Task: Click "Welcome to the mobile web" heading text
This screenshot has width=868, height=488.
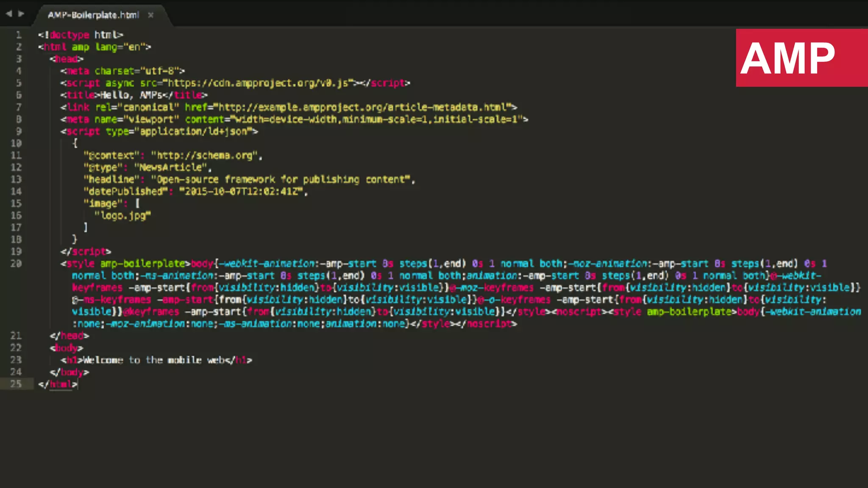Action: 153,360
